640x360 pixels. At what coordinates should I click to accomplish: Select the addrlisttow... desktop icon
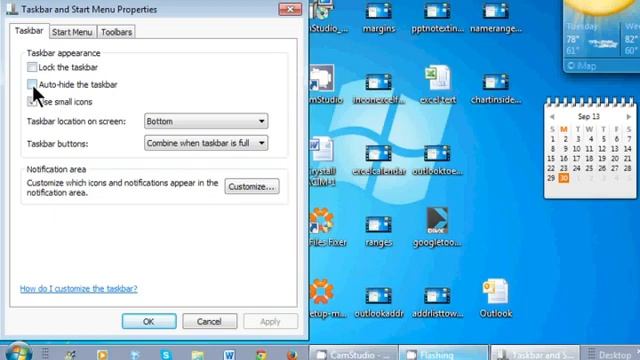pyautogui.click(x=437, y=302)
